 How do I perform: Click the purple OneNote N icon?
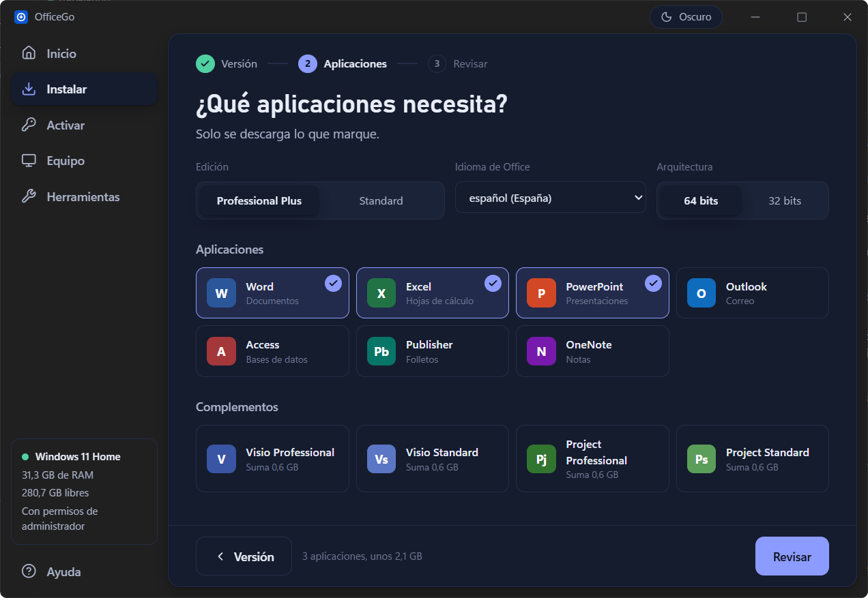point(541,351)
